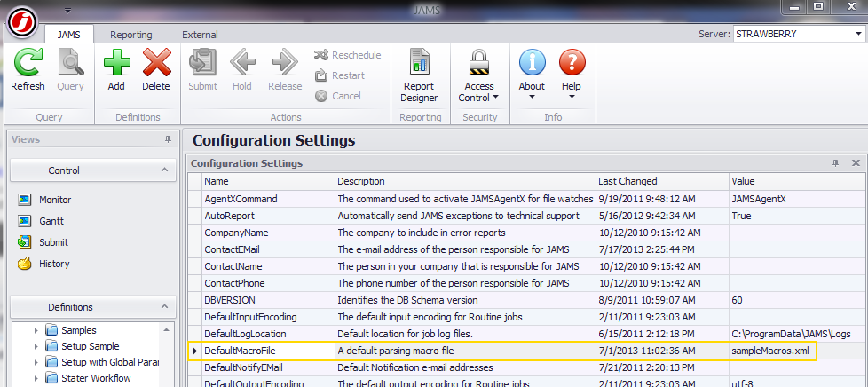The image size is (868, 387).
Task: Collapse the Definitions section
Action: click(x=164, y=306)
